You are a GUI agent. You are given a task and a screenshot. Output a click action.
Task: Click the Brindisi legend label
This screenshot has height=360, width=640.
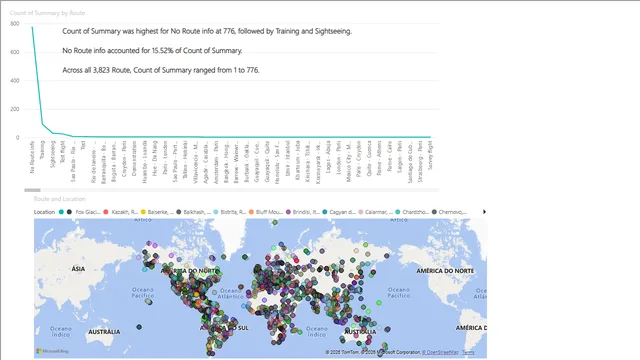(x=306, y=212)
